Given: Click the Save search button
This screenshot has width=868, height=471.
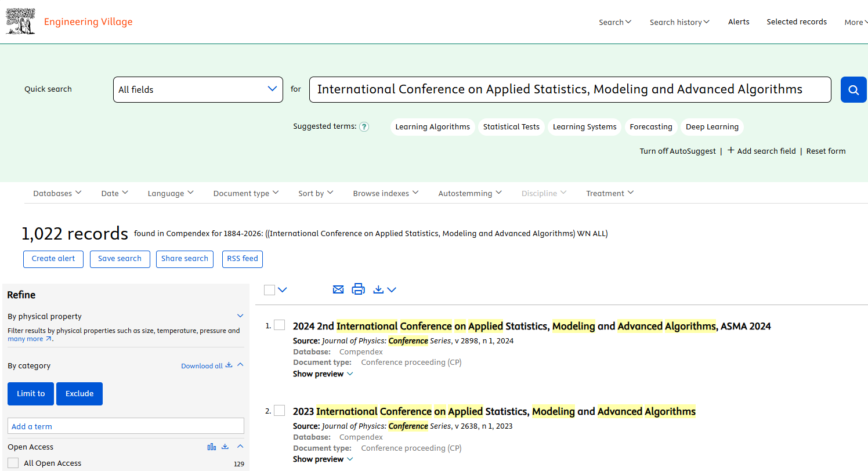Looking at the screenshot, I should pos(120,259).
